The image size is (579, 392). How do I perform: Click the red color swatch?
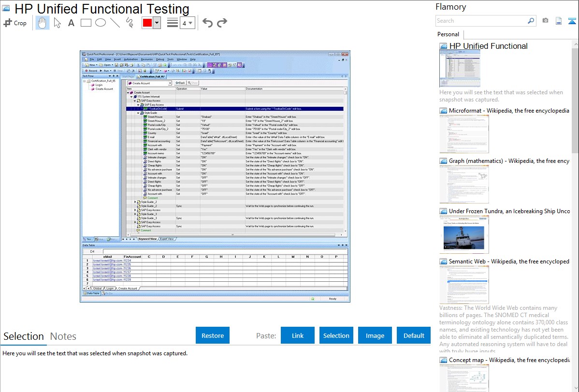pos(147,23)
